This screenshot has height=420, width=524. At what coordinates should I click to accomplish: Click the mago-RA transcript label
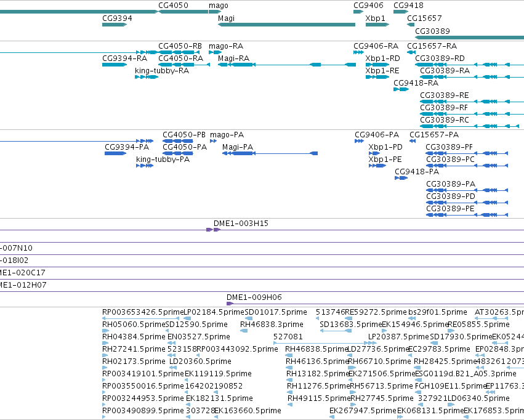pyautogui.click(x=226, y=46)
